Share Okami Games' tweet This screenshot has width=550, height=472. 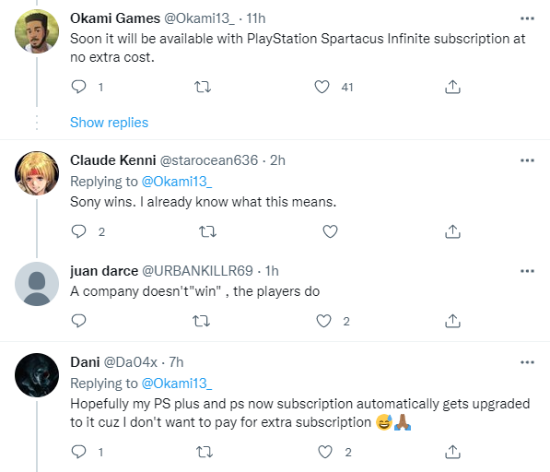(452, 87)
